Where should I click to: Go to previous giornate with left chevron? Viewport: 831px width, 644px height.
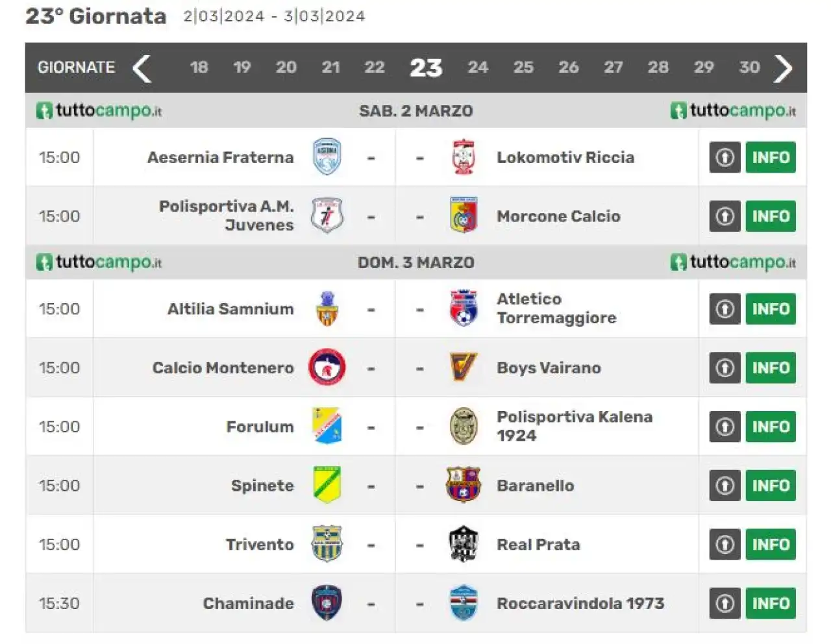(142, 68)
